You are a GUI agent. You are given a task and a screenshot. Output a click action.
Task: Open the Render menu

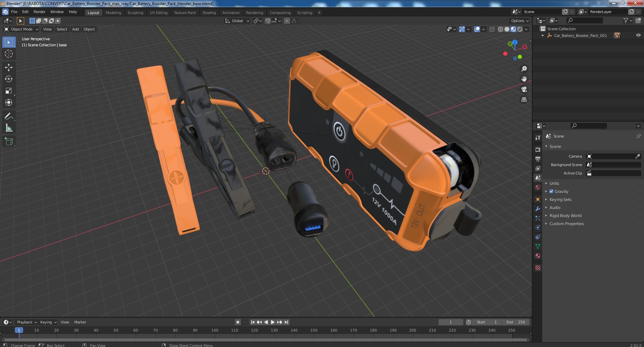click(x=39, y=12)
